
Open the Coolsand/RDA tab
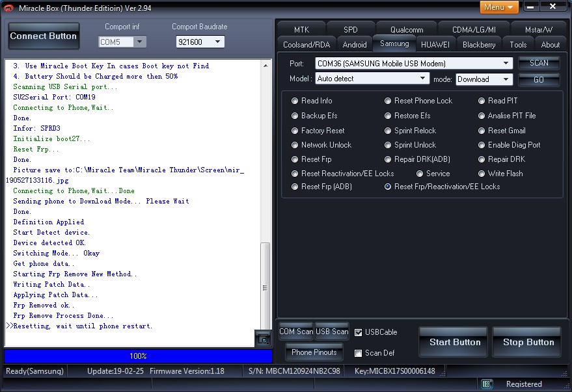click(x=306, y=44)
